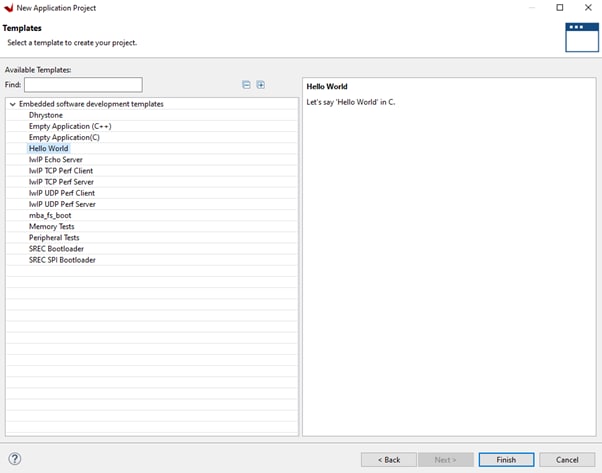Image resolution: width=602 pixels, height=473 pixels.
Task: Select lwIP TCP Perf Client template
Action: 61,171
